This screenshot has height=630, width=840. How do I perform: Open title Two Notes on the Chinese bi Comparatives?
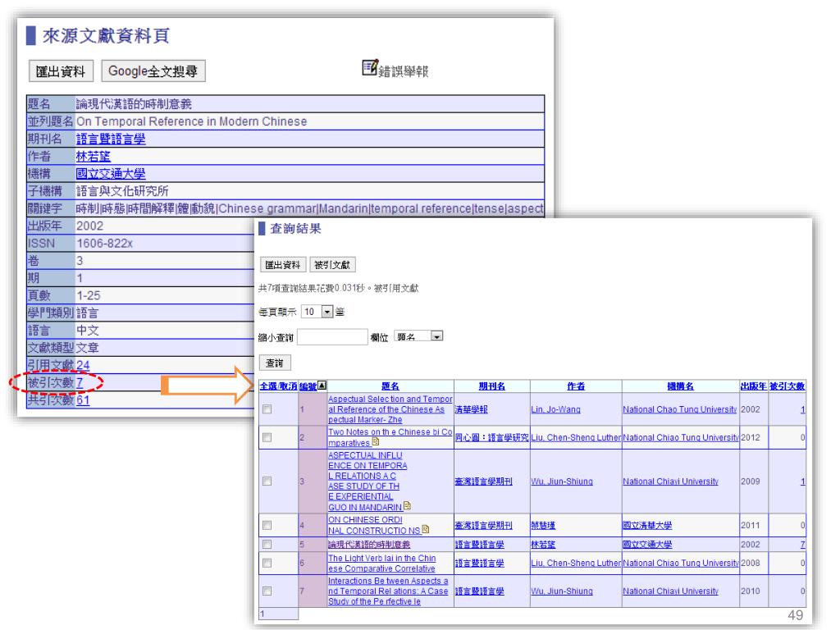click(x=390, y=437)
